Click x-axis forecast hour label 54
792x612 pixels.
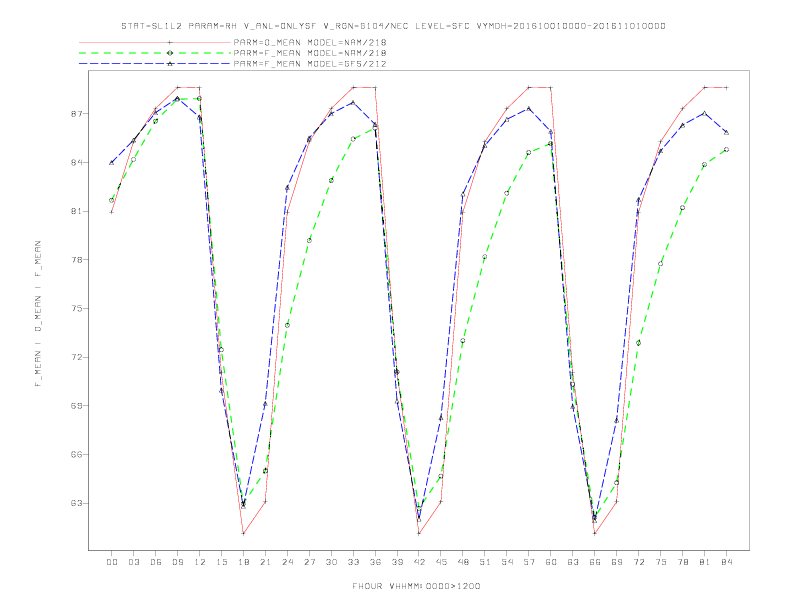[507, 562]
